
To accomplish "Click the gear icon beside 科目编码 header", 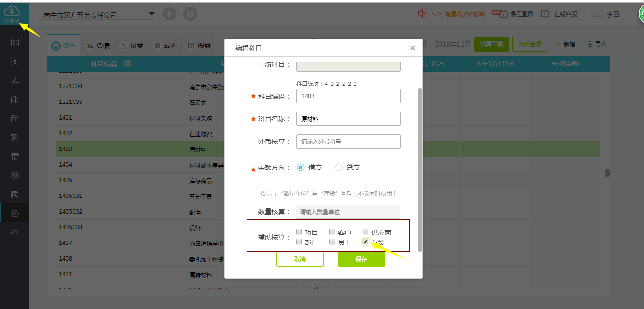I will (127, 64).
